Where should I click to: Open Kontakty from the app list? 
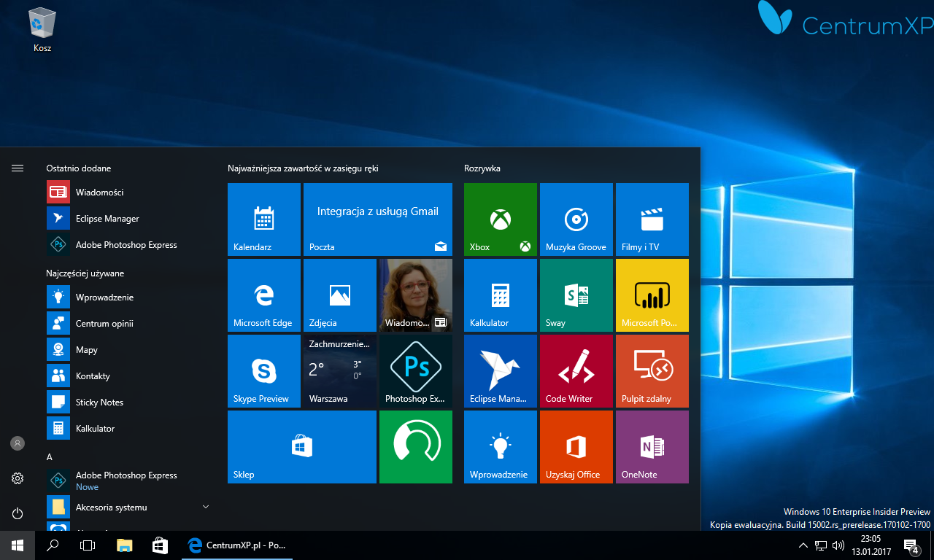point(128,376)
